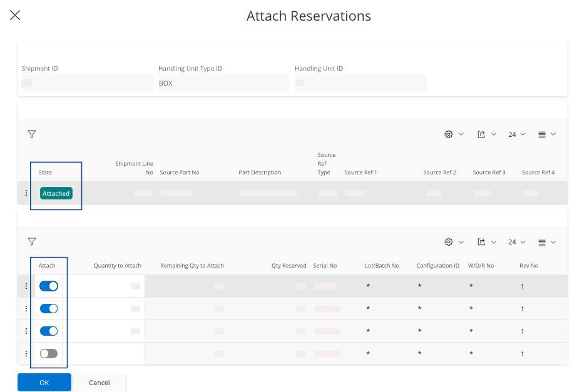Click export icon in lower table toolbar

pyautogui.click(x=482, y=242)
